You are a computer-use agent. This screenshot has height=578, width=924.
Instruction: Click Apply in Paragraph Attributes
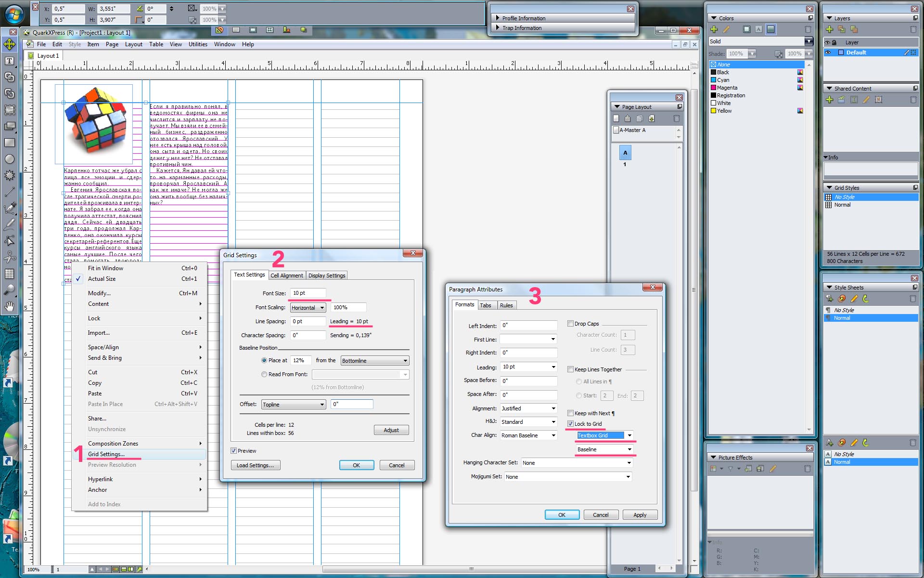[x=640, y=515]
